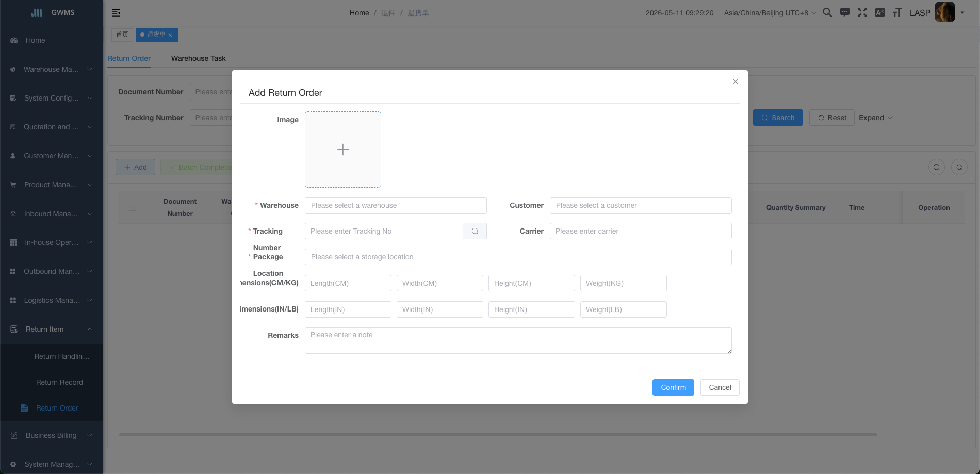Viewport: 980px width, 474px height.
Task: Expand Outbound Management sidebar menu
Action: coord(52,271)
